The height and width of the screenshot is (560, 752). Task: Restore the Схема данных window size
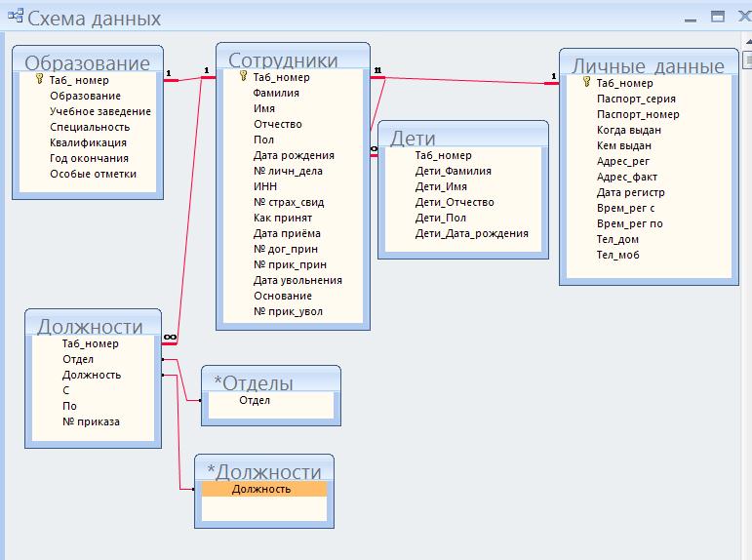point(718,17)
